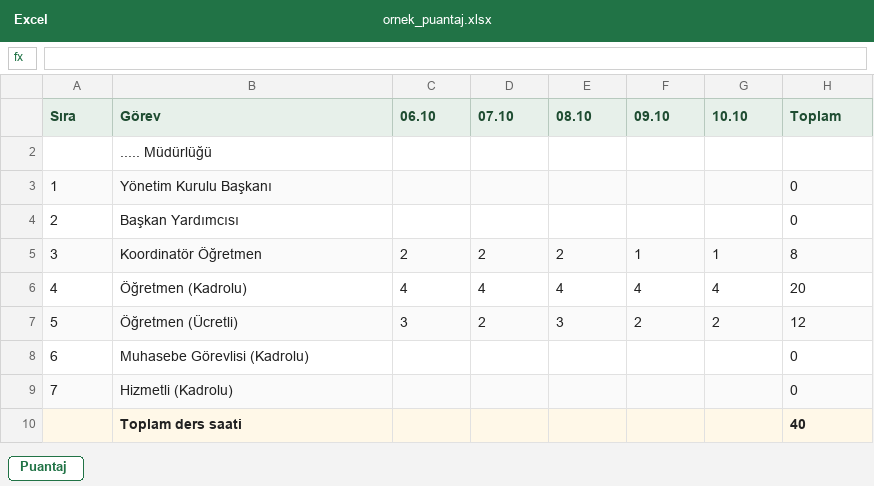Select row 8 header
Screen dimensions: 874x486
tap(22, 357)
